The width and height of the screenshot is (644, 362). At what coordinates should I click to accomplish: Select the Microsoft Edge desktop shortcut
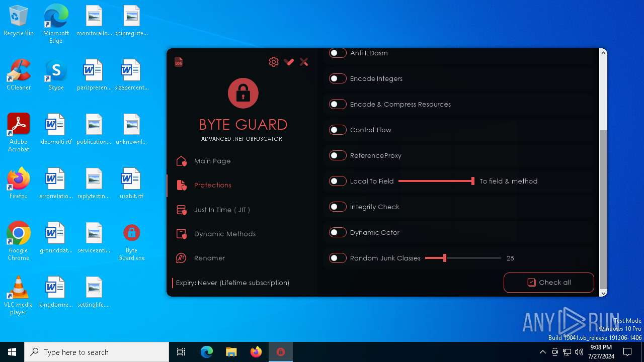pyautogui.click(x=56, y=24)
